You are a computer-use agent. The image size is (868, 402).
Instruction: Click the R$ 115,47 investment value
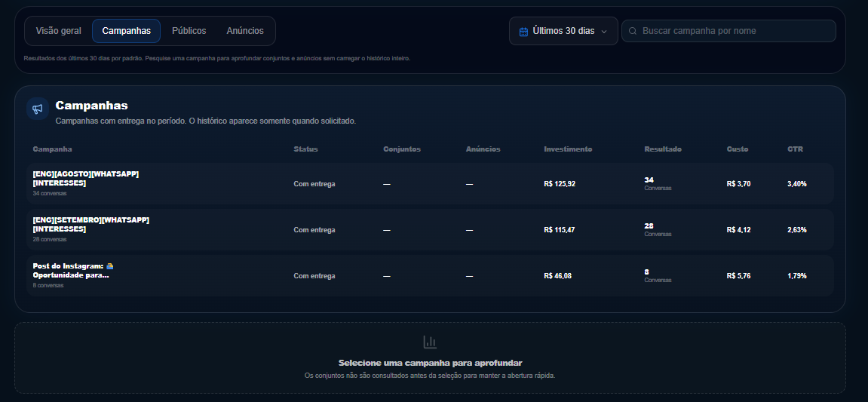(559, 230)
